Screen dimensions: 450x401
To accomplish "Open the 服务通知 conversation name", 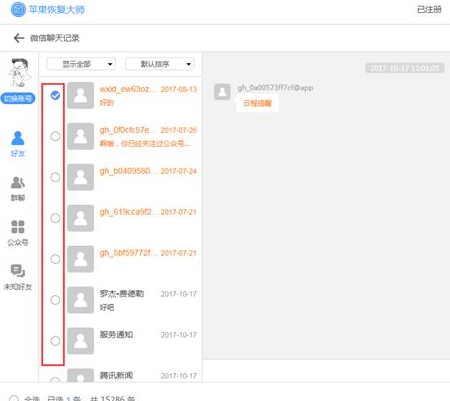I will pos(116,334).
